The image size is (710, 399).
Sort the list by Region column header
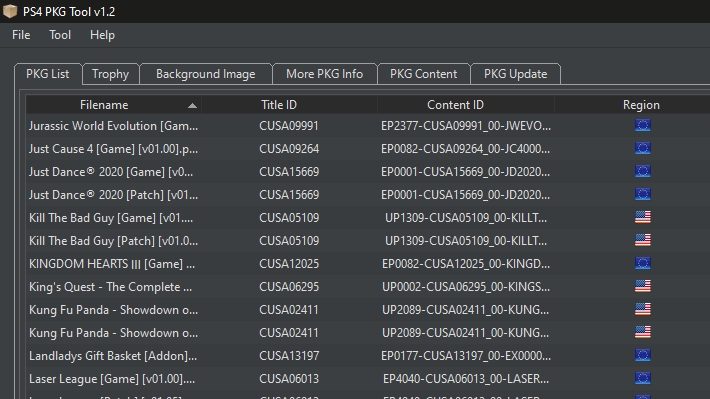pyautogui.click(x=641, y=105)
